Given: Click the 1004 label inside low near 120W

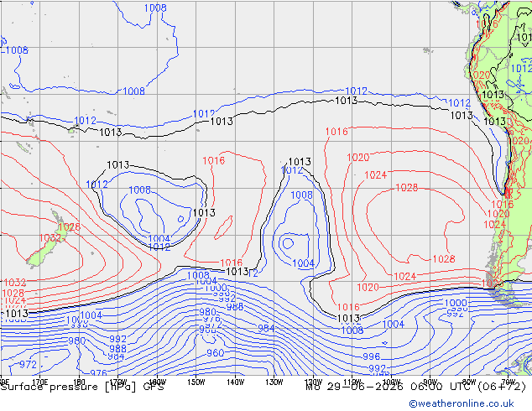Looking at the screenshot, I should (x=303, y=263).
